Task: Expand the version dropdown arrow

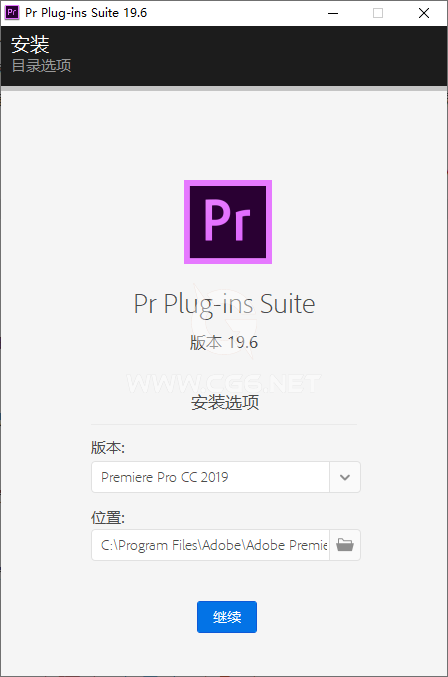Action: (345, 477)
